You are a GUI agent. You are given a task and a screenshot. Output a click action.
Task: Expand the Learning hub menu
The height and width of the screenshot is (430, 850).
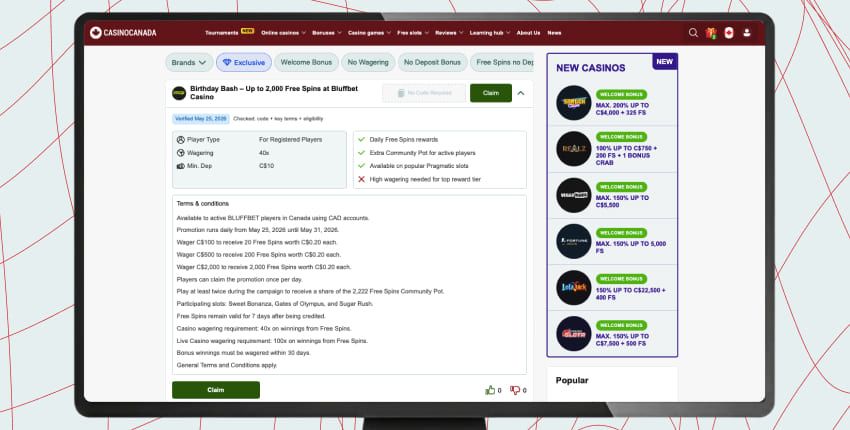coord(490,33)
